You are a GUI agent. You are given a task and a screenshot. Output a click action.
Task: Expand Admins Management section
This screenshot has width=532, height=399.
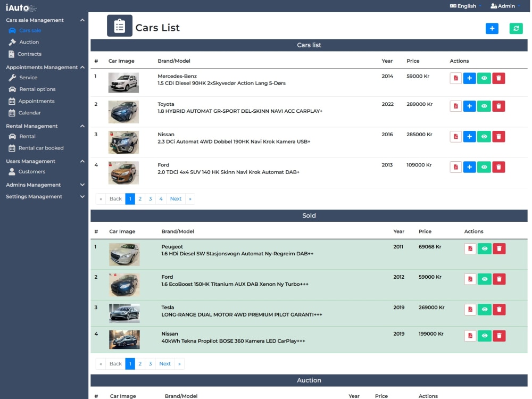[x=82, y=185]
